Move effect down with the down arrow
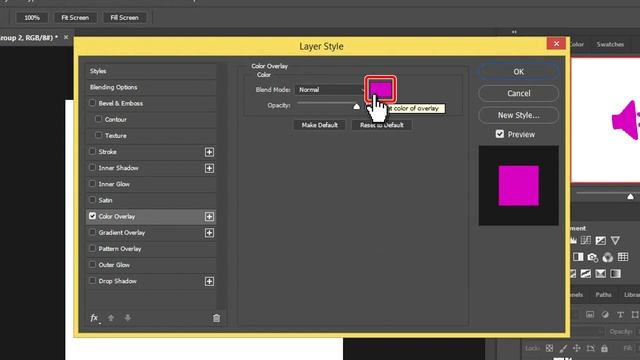 tap(128, 318)
